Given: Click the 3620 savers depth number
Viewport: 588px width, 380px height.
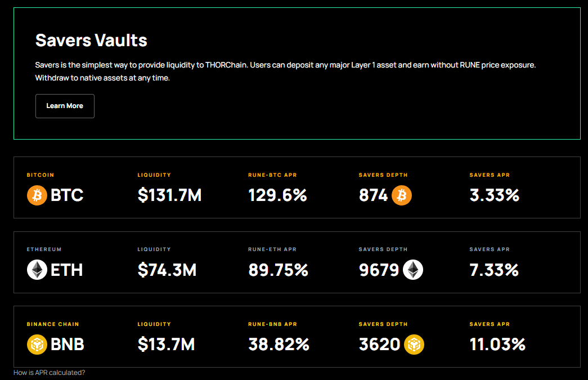Looking at the screenshot, I should point(379,345).
